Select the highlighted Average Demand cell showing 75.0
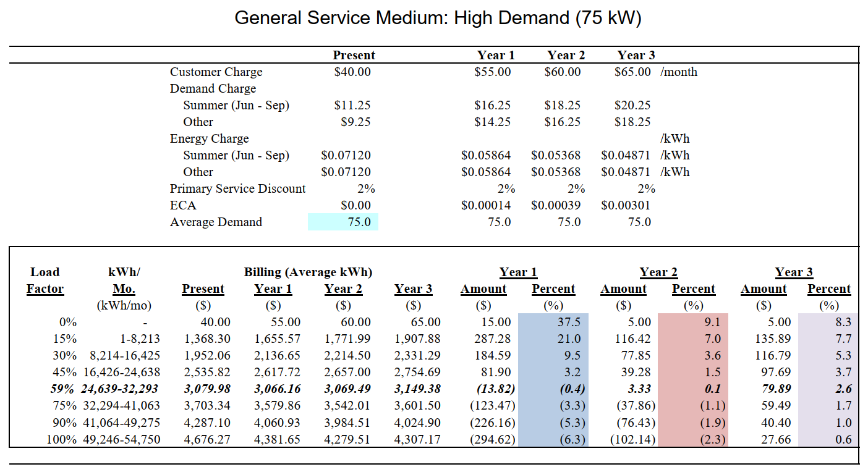 [x=343, y=222]
